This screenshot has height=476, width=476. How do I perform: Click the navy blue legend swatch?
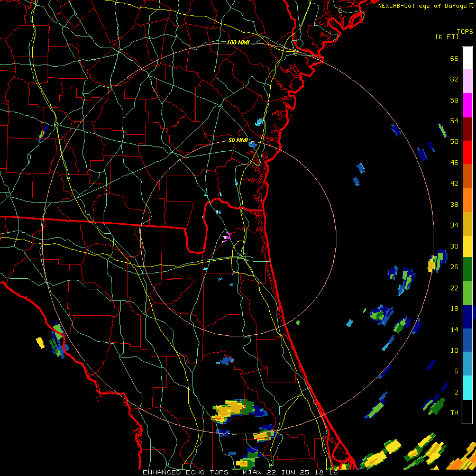[x=467, y=317]
